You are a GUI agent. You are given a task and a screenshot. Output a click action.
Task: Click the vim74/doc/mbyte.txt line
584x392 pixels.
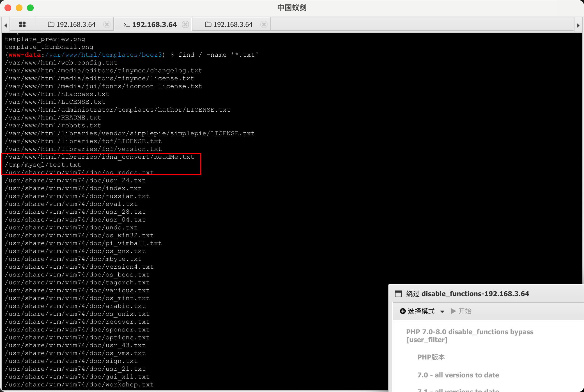[x=73, y=259]
